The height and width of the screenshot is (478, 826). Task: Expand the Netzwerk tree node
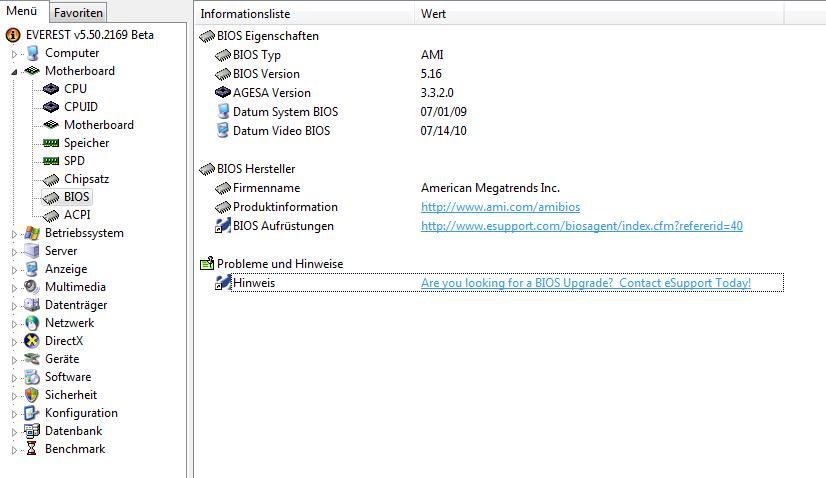(x=14, y=324)
